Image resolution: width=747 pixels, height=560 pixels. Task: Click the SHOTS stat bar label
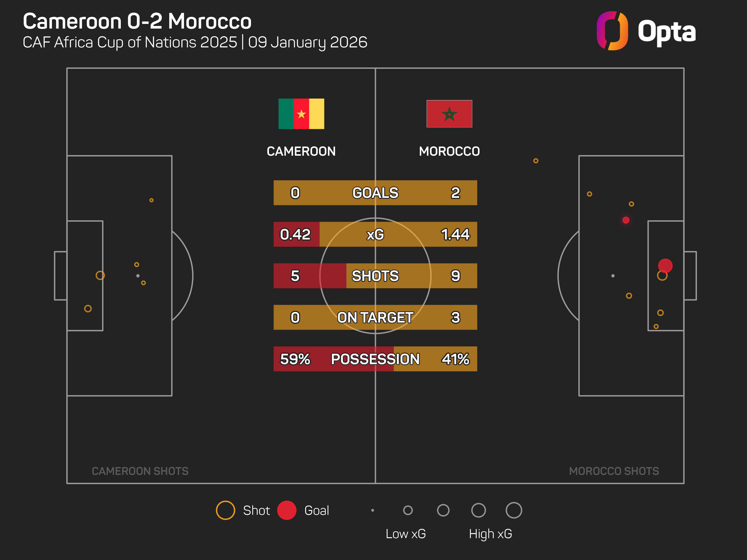375,276
